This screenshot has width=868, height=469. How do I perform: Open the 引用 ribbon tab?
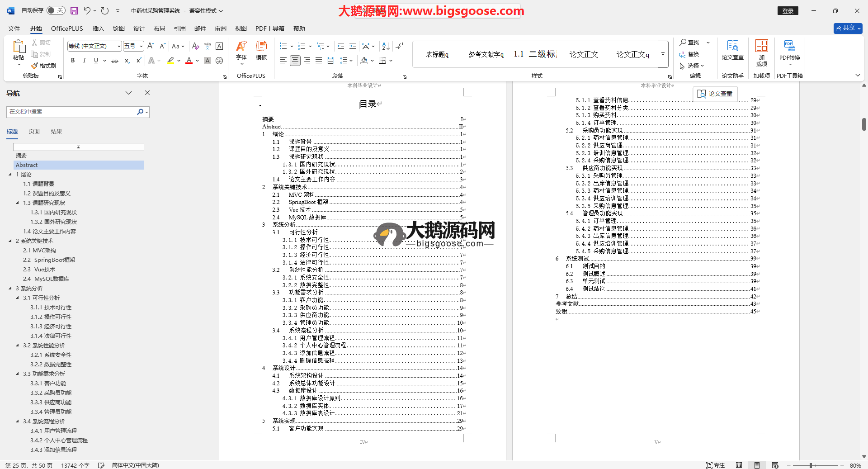point(179,28)
